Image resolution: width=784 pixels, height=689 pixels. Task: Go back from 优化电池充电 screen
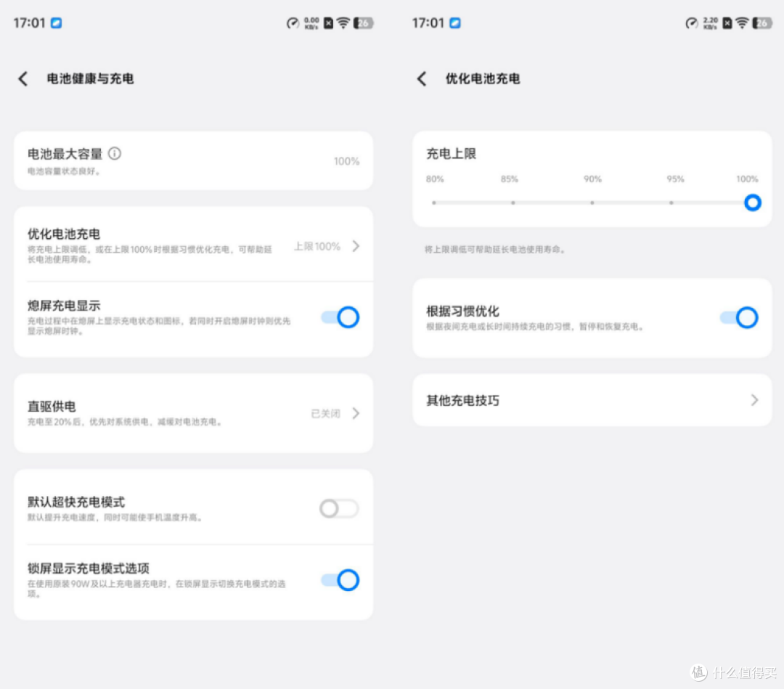click(x=422, y=78)
